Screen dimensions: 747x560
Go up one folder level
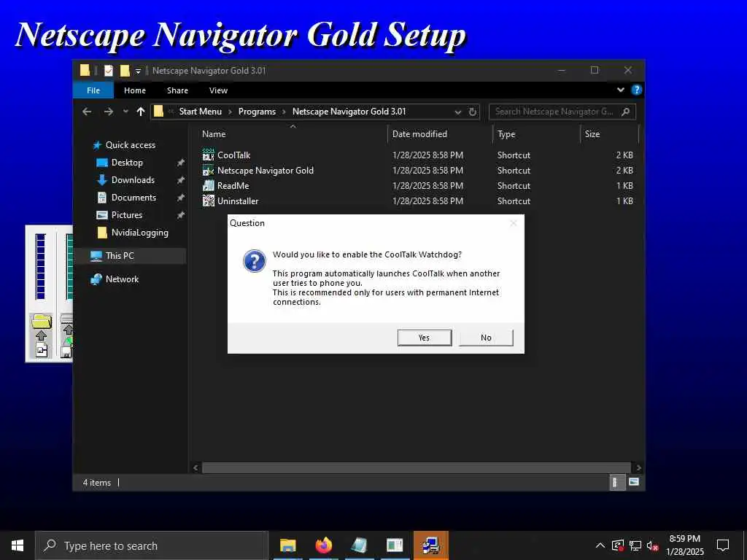click(x=141, y=112)
